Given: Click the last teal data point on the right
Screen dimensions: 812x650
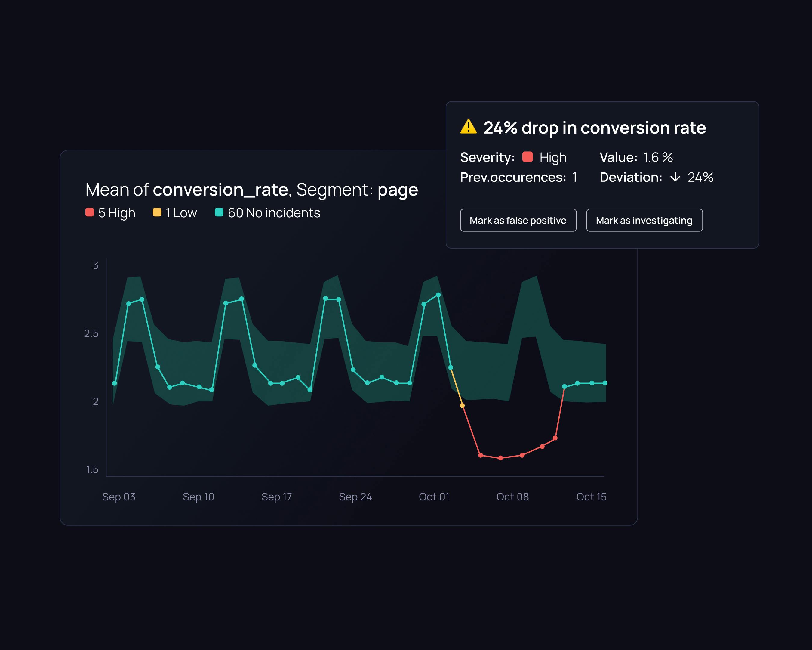Looking at the screenshot, I should click(x=605, y=383).
